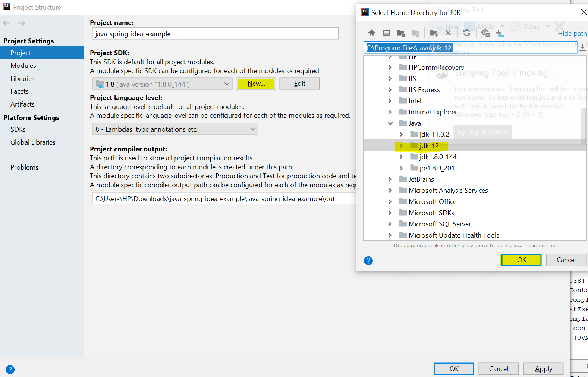Open help for the JDK directory dialog
This screenshot has height=377, width=588.
(368, 261)
